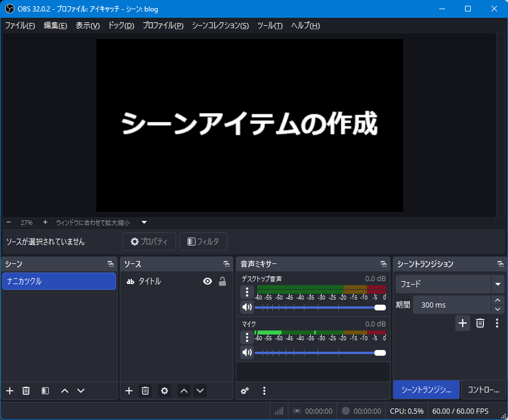This screenshot has width=508, height=420.
Task: Open the scene transition kebab menu
Action: coord(497,323)
